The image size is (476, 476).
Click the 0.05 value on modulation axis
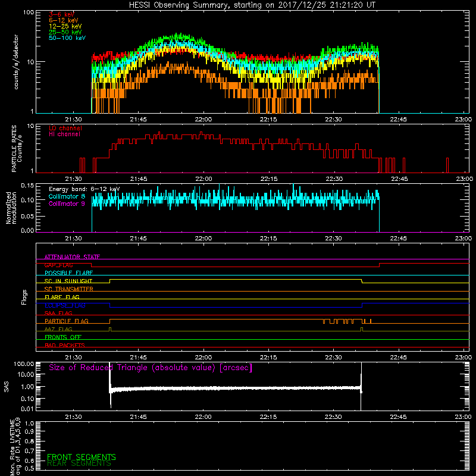coord(27,216)
